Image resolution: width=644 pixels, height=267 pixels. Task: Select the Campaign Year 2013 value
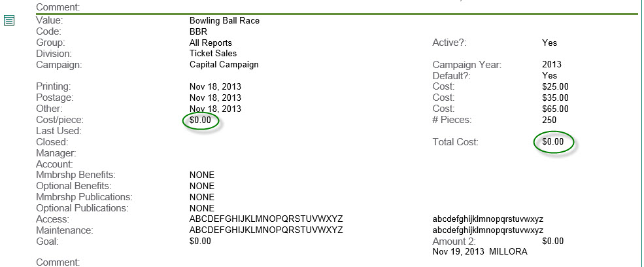[552, 65]
